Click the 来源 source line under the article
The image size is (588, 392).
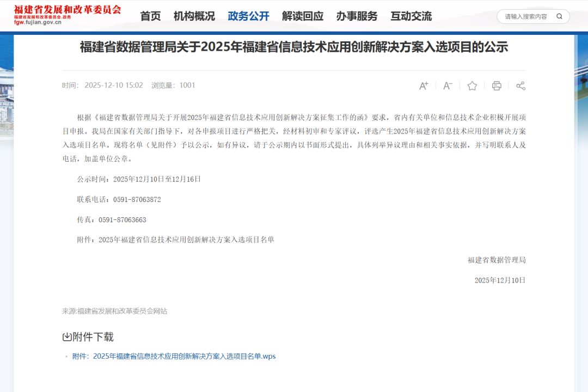[x=114, y=311]
